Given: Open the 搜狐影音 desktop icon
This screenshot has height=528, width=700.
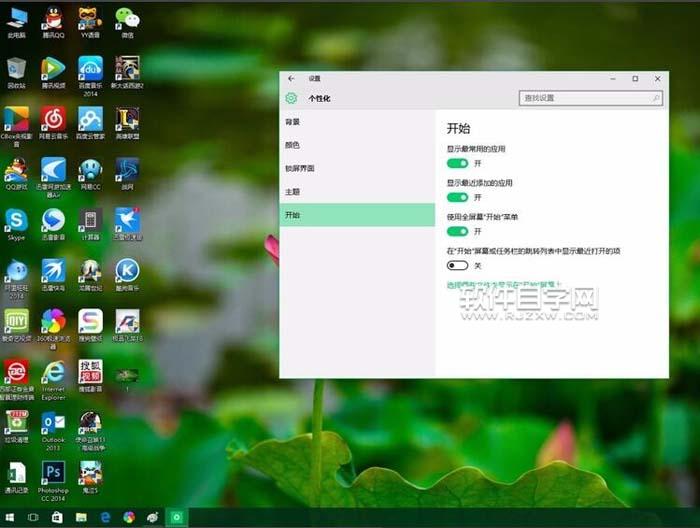Looking at the screenshot, I should coord(90,376).
